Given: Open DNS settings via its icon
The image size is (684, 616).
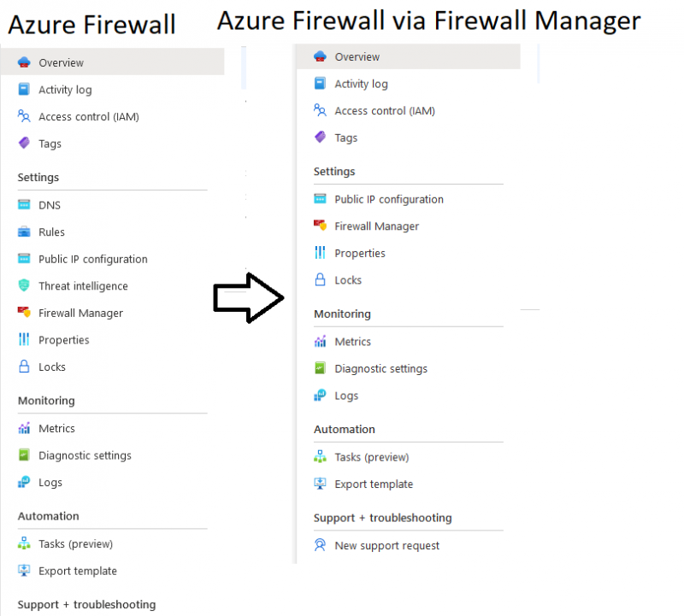Looking at the screenshot, I should pos(22,205).
